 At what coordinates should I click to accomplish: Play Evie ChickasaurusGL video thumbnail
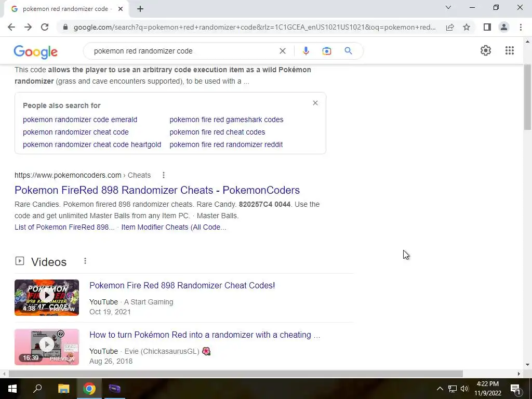(47, 347)
